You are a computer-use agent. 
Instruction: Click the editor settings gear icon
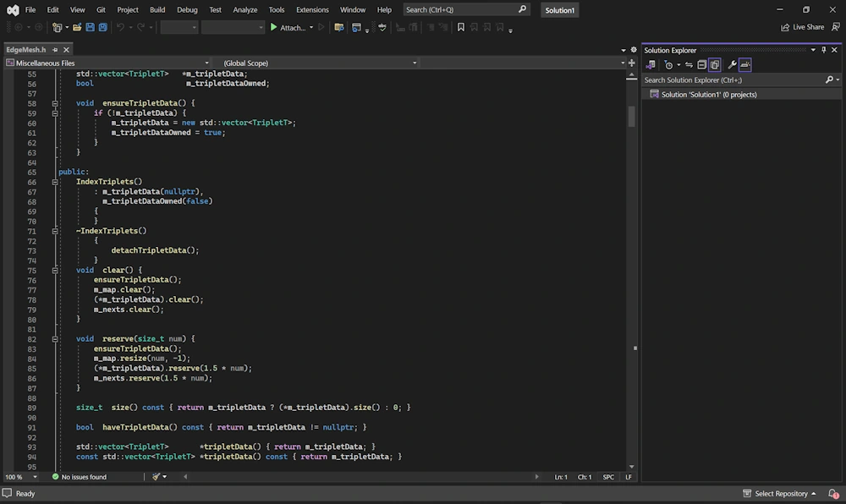click(x=634, y=50)
